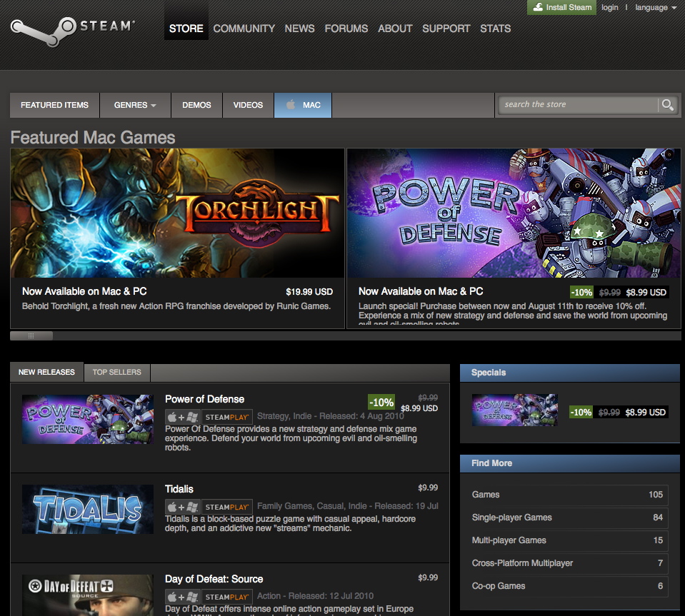Open the About page
685x616 pixels.
point(395,29)
